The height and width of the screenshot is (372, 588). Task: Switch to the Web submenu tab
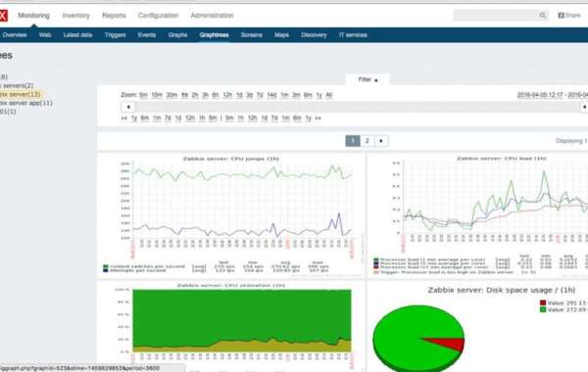tap(45, 35)
